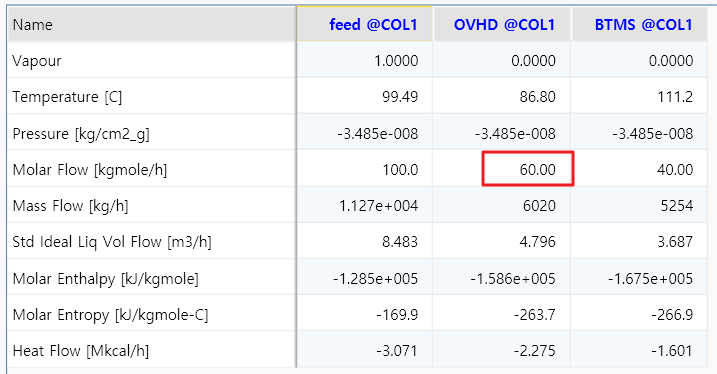Select the feed pressure cell
The image size is (717, 374).
[x=364, y=133]
